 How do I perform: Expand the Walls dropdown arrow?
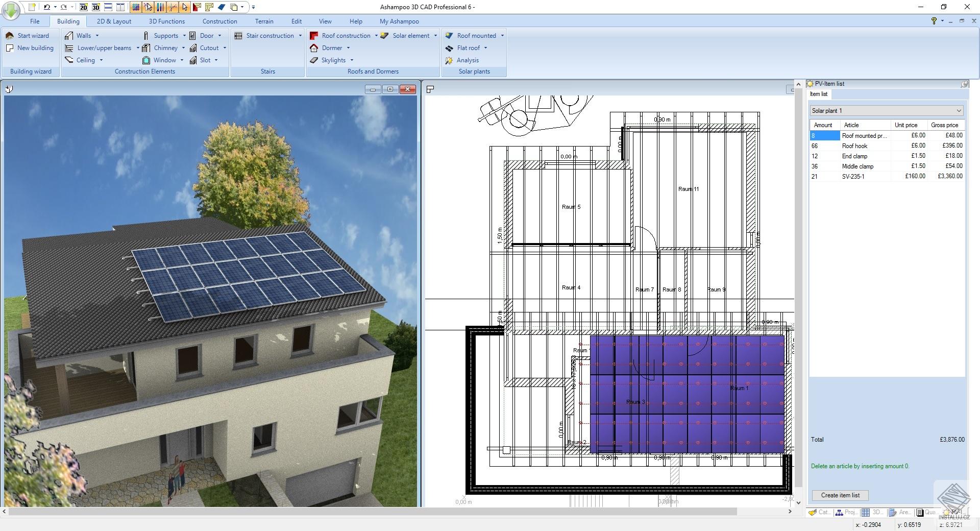(x=96, y=35)
